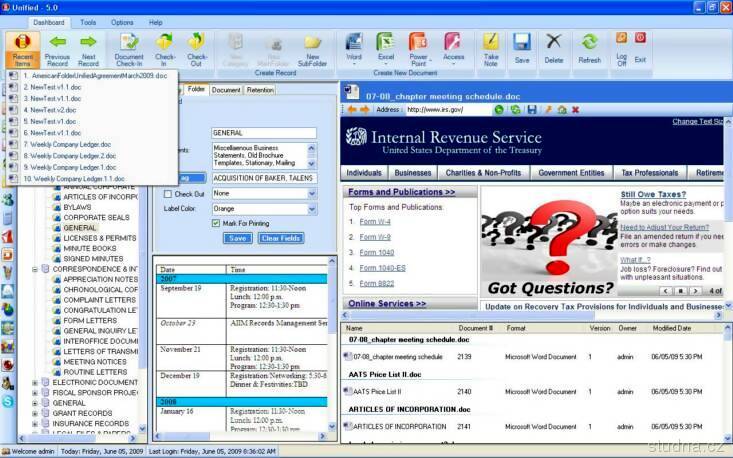This screenshot has height=458, width=733.
Task: Create a new Excel document
Action: (386, 49)
